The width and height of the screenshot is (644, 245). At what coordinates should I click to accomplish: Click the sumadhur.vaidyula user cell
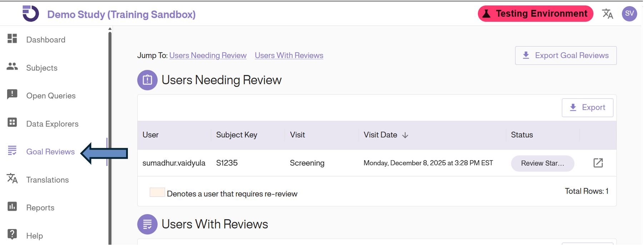(x=174, y=163)
